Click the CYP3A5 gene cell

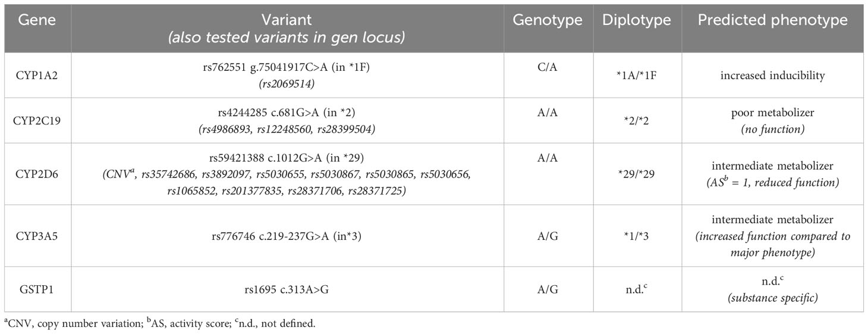coord(37,236)
